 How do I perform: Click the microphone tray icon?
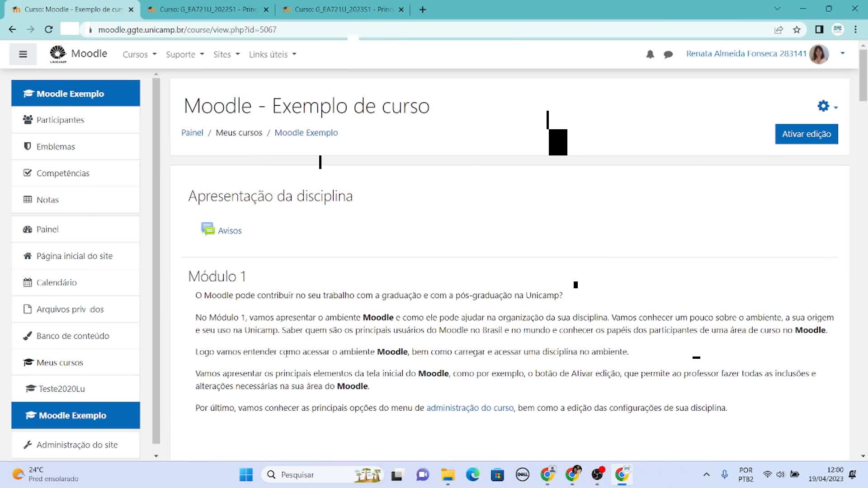[724, 474]
